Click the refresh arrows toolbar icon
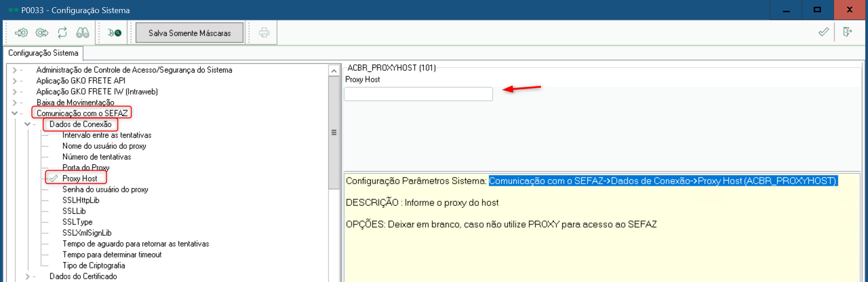The height and width of the screenshot is (282, 868). coord(62,33)
